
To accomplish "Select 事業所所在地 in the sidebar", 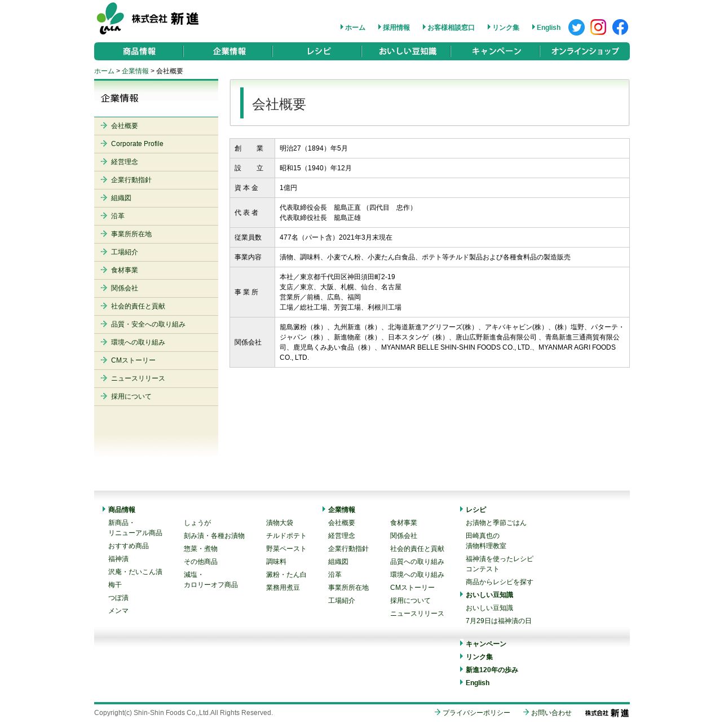I will (156, 234).
